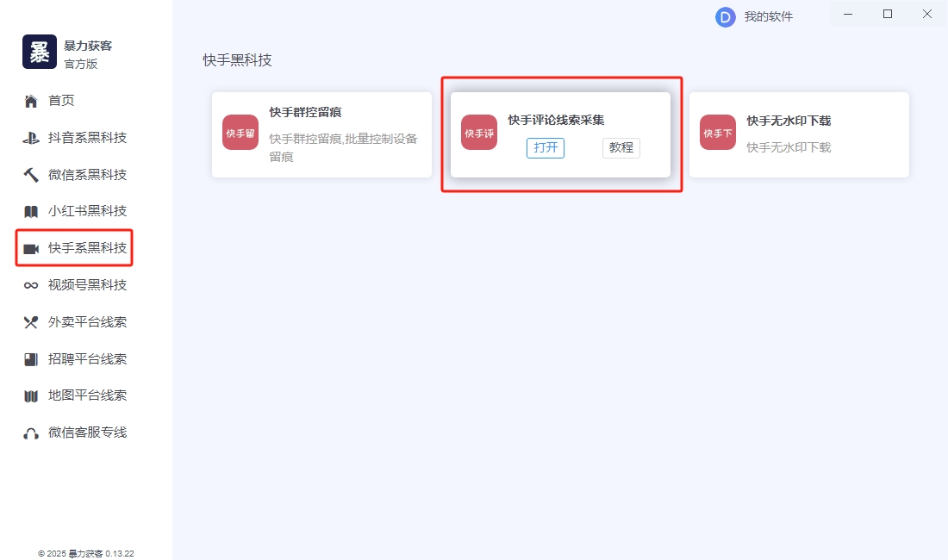Click the 快手评 app icon on the highlighted card
This screenshot has height=560, width=948.
click(478, 134)
